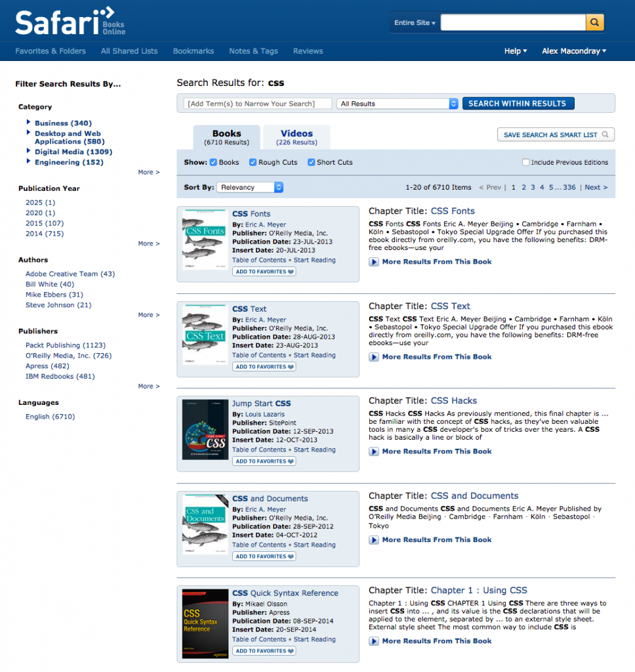Enable Include Previous Editions checkbox
Viewport: 635px width, 672px height.
(525, 162)
